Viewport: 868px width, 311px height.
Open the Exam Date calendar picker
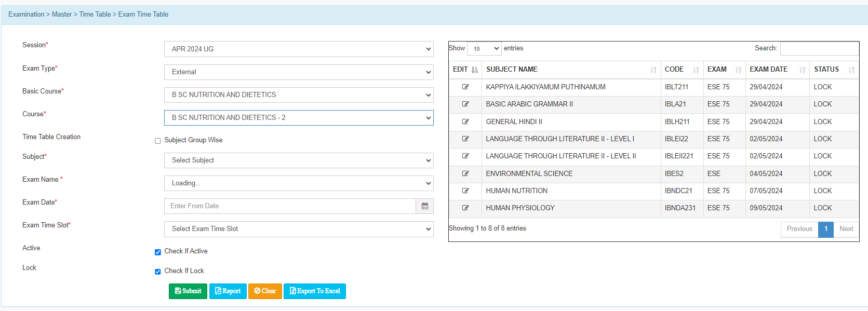click(424, 206)
